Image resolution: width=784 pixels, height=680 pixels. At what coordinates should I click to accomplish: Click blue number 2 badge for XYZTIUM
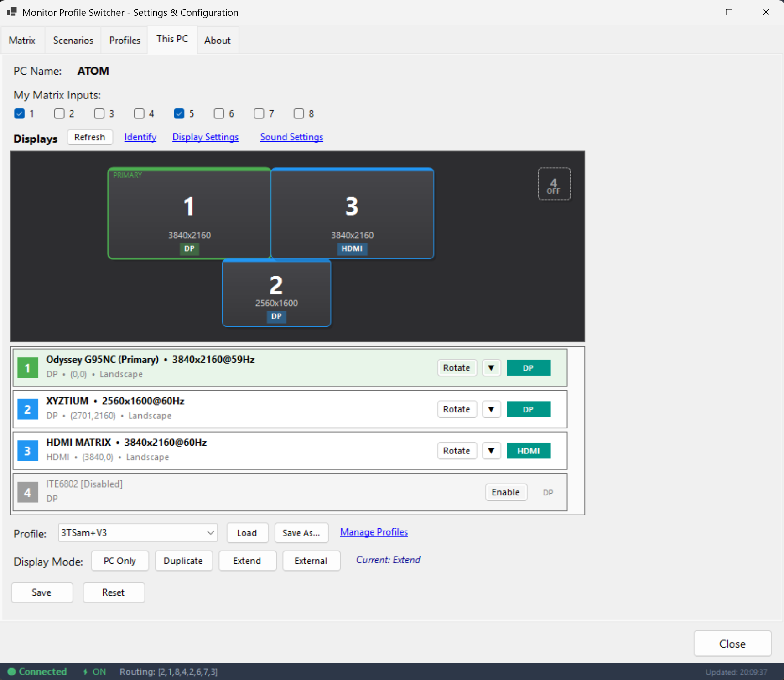(27, 409)
